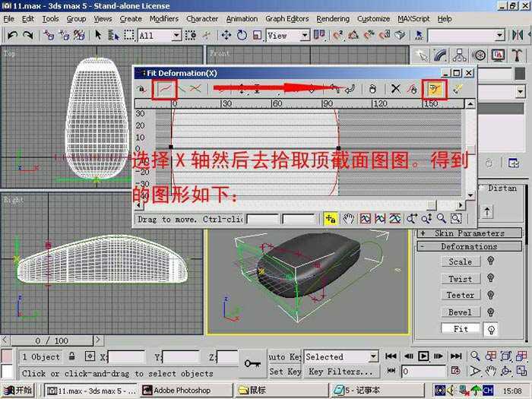Click the current frame number field
This screenshot has height=399, width=532.
(x=423, y=371)
